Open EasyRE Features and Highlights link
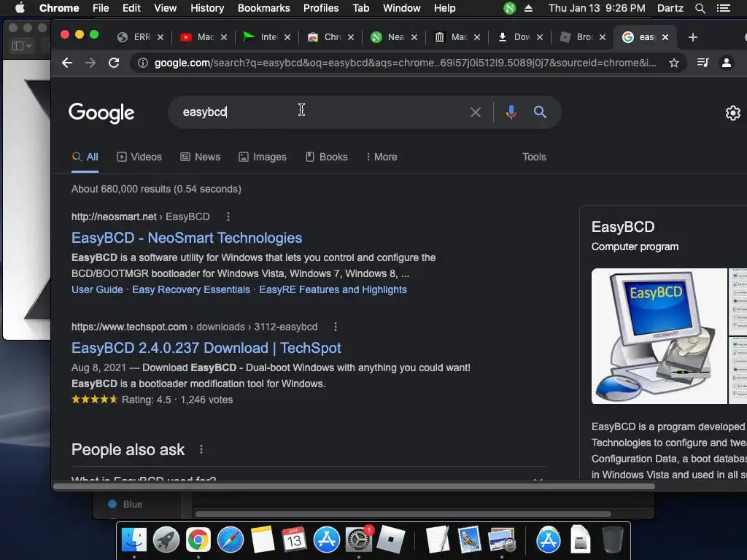This screenshot has height=560, width=747. point(333,289)
